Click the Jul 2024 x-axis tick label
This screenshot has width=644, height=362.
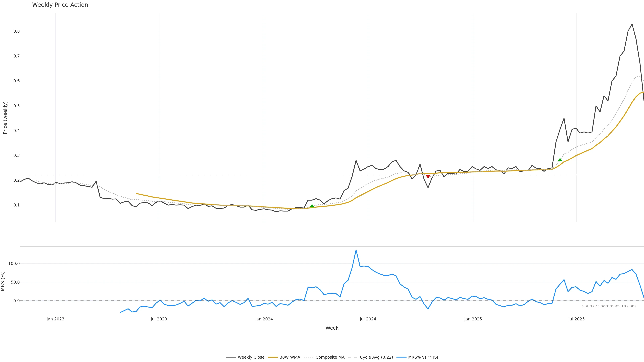(x=368, y=319)
